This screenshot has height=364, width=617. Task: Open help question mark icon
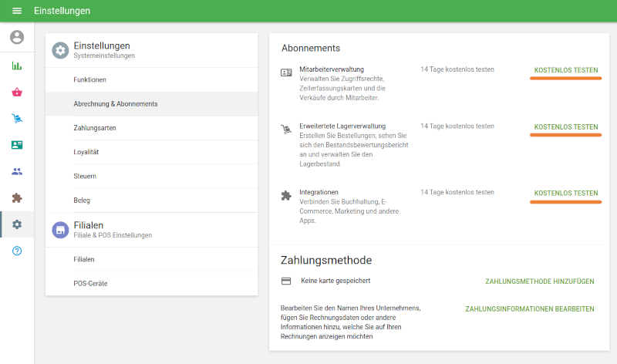tap(17, 251)
